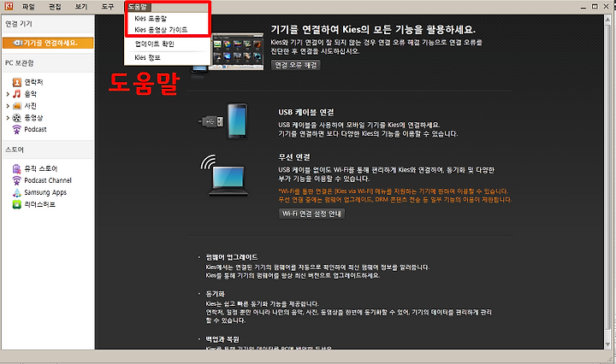Open the 편집 menu
The width and height of the screenshot is (616, 364).
pos(55,7)
